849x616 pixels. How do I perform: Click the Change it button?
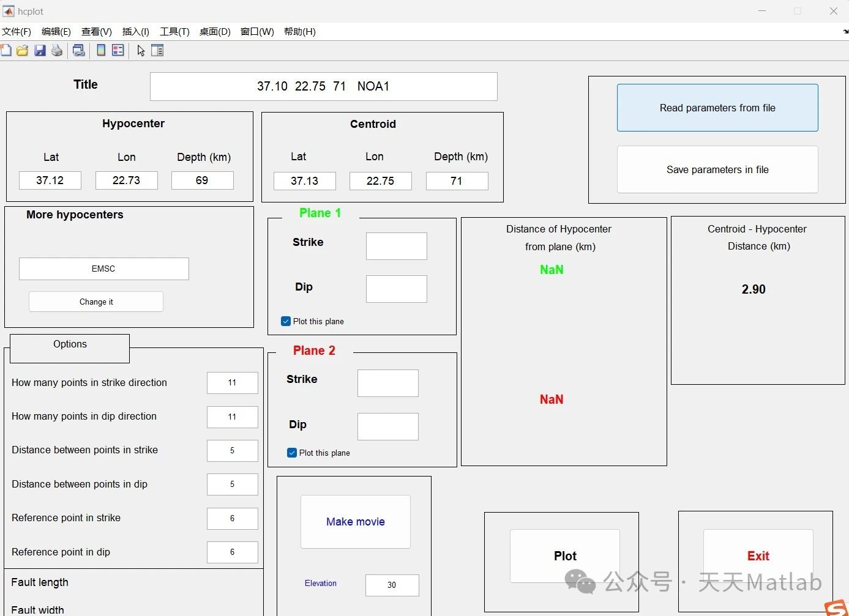click(96, 302)
